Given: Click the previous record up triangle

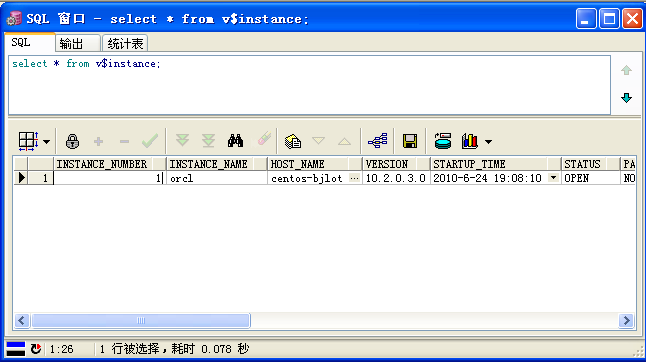Looking at the screenshot, I should coord(344,142).
